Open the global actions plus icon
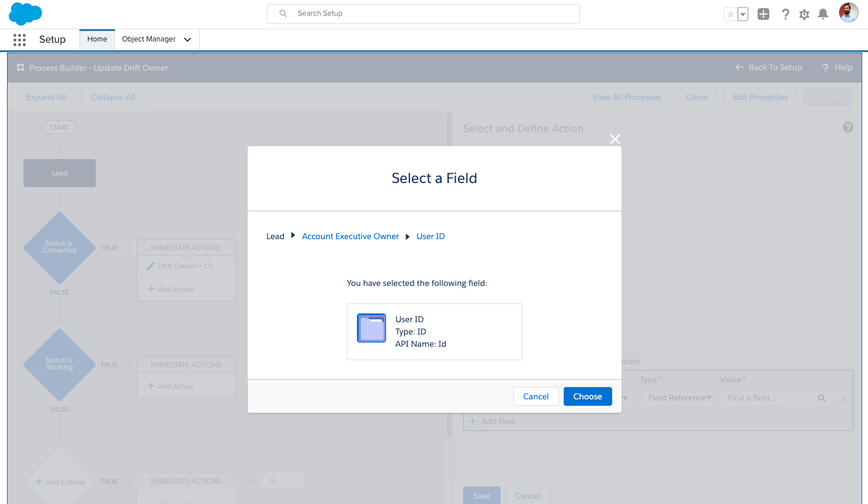Viewport: 868px width, 504px height. [x=763, y=14]
